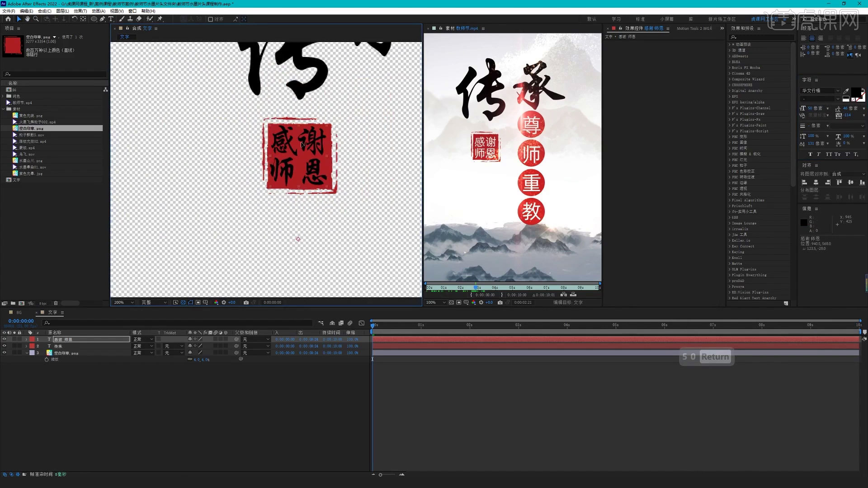Toggle left-to-right text direction

pyautogui.click(x=850, y=55)
